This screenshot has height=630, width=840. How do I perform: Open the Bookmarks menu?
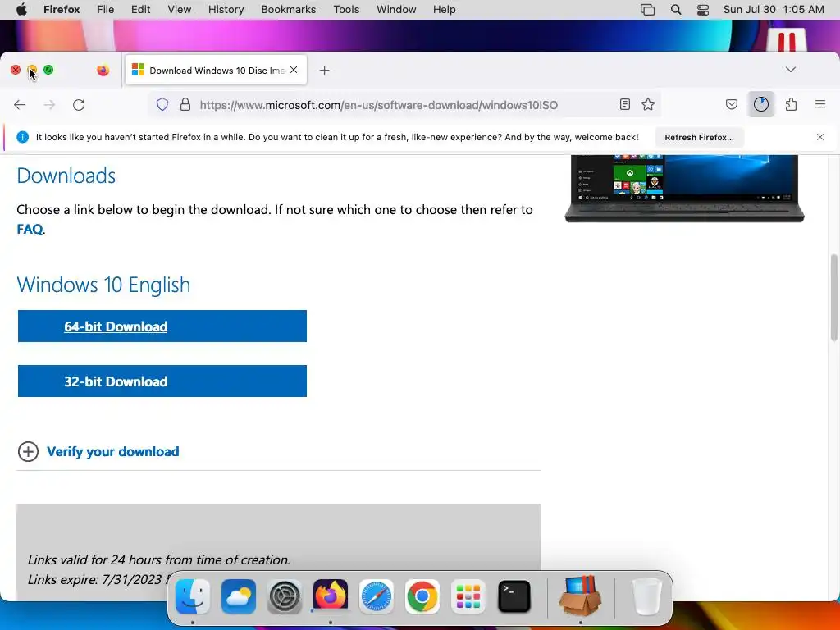(x=288, y=10)
